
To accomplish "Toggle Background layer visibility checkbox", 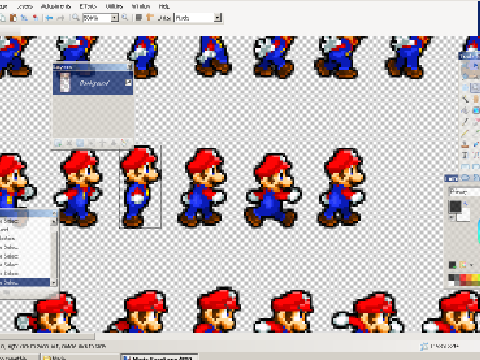I will pos(128,82).
